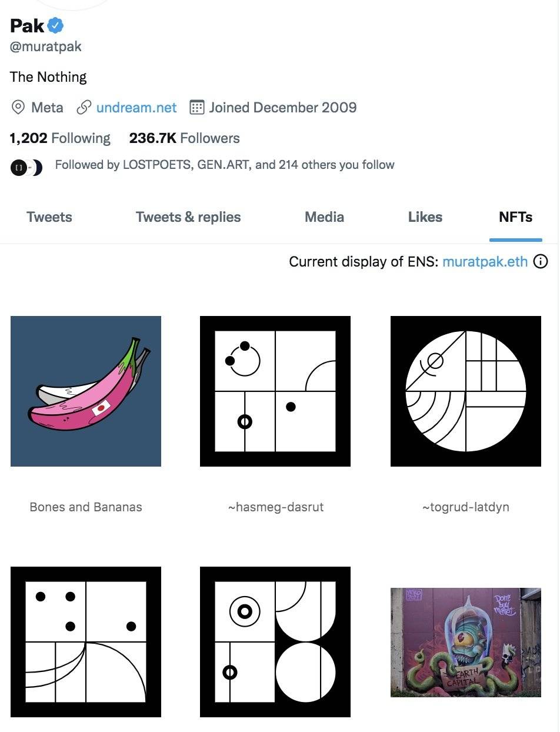
Task: Show followers you know: LOSTPOETS, GEN.ART
Action: point(224,165)
